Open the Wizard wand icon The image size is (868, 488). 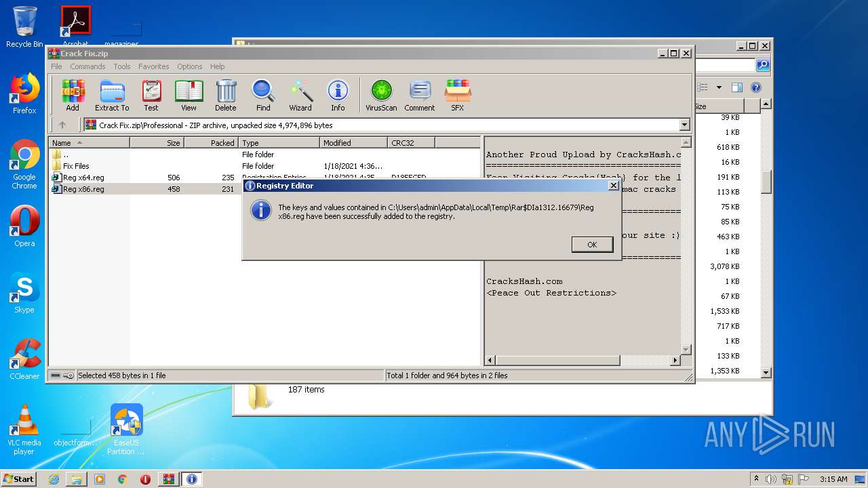(300, 95)
